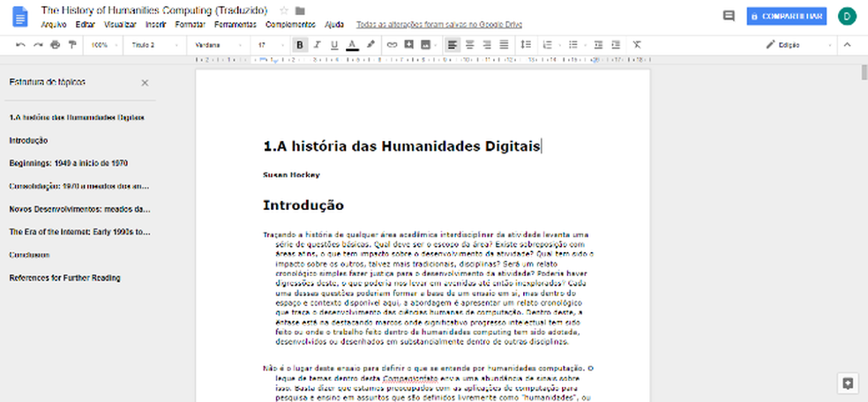Screen dimensions: 868x402
Task: Open the highlight color marker
Action: click(370, 45)
